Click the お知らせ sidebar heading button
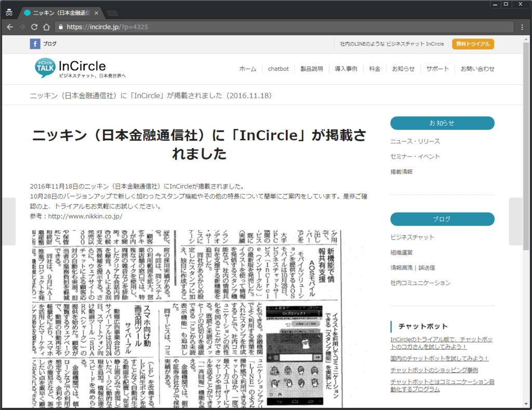Image resolution: width=532 pixels, height=410 pixels. point(443,123)
